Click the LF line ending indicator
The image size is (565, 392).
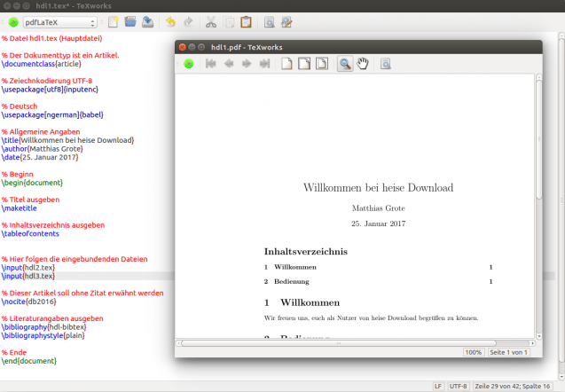(438, 387)
